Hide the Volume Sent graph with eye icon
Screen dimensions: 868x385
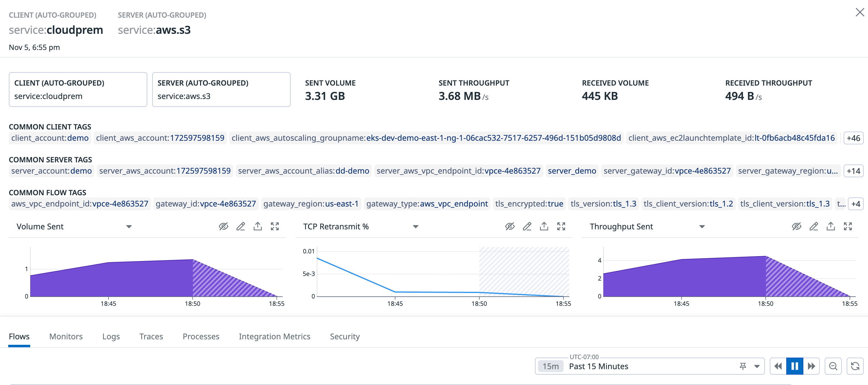pos(223,227)
